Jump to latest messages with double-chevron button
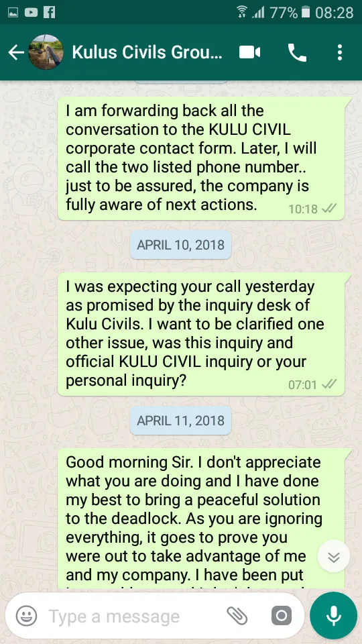The image size is (362, 644). (334, 557)
